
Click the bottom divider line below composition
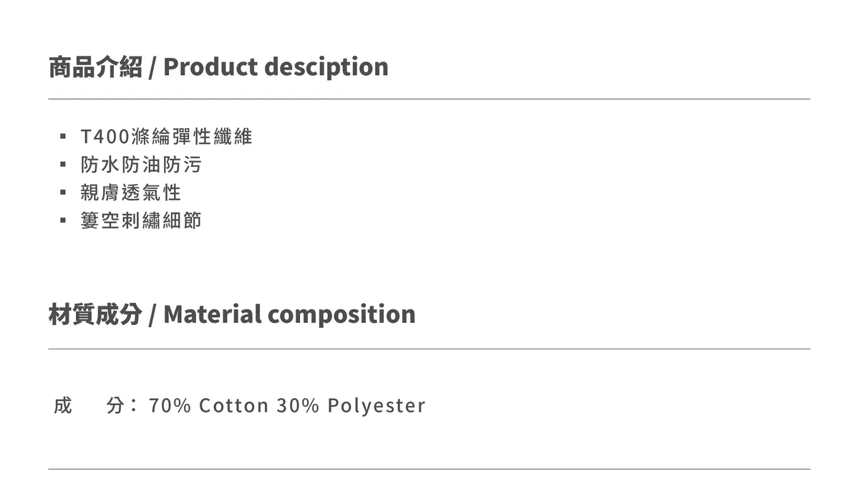tap(429, 469)
